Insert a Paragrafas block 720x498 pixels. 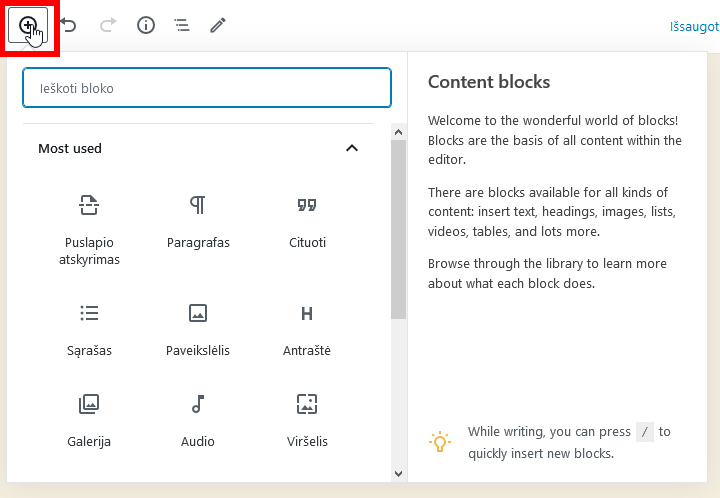[x=198, y=222]
